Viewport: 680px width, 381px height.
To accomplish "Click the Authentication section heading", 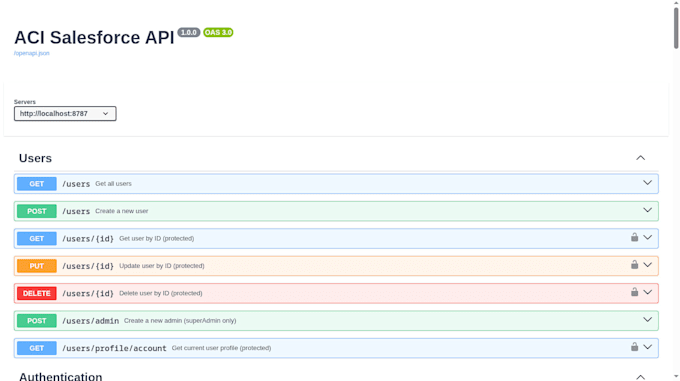I will (61, 376).
